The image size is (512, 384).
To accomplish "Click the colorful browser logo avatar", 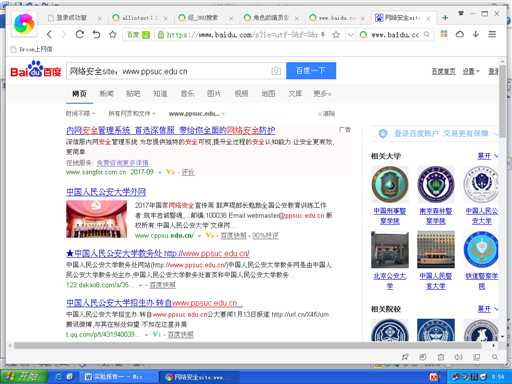I will [24, 24].
